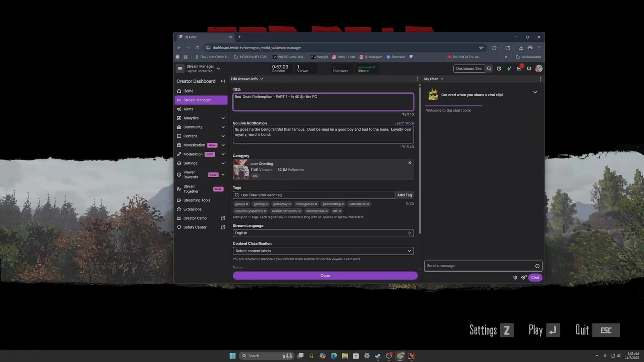Reload the Twitch dashboard page
Viewport: 644px width, 362px height.
pos(197,48)
